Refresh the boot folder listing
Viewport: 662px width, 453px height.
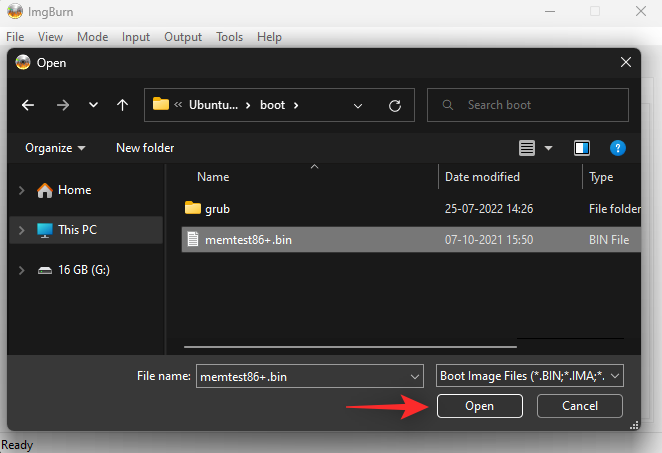coord(395,106)
